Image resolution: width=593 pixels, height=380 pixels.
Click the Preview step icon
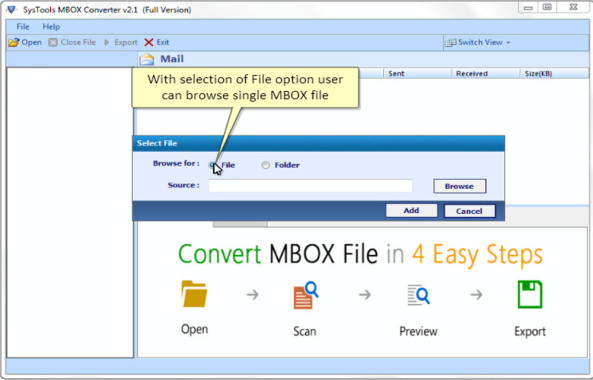[x=418, y=295]
